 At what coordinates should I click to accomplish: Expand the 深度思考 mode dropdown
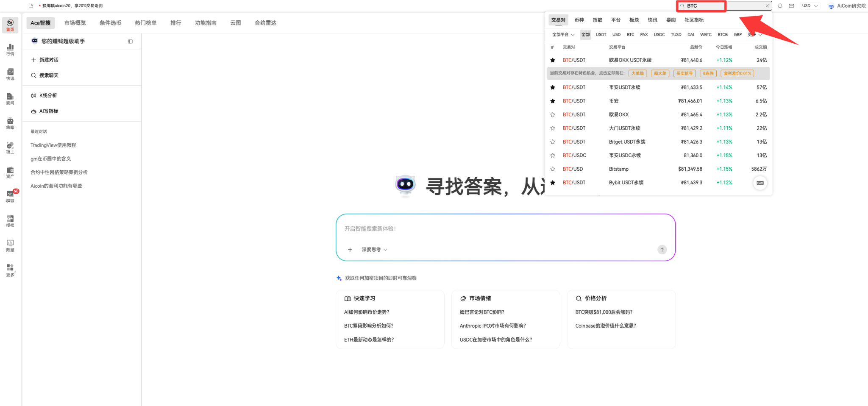[374, 250]
